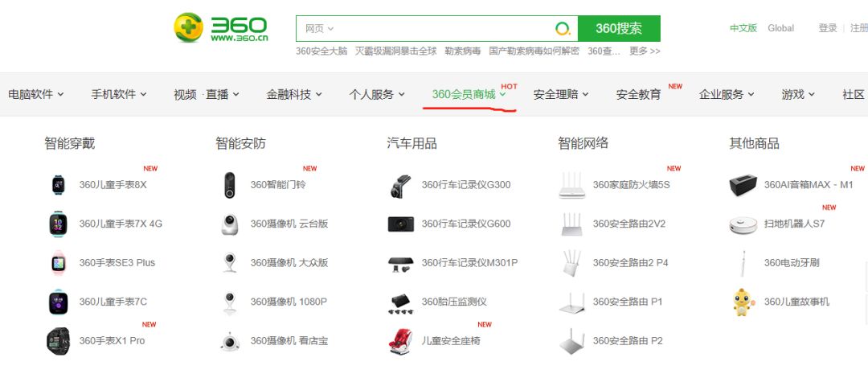Open the 扫地机器人S7 text link

(x=794, y=224)
